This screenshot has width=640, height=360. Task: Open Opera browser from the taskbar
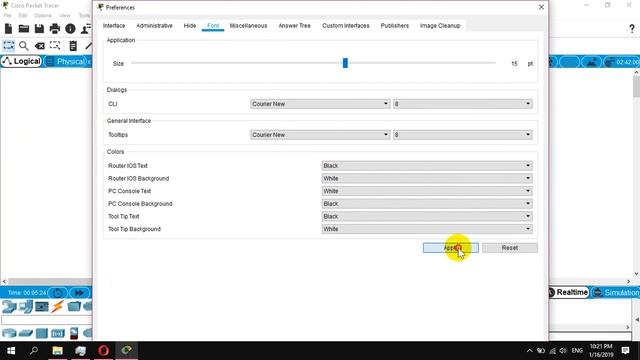pyautogui.click(x=103, y=351)
